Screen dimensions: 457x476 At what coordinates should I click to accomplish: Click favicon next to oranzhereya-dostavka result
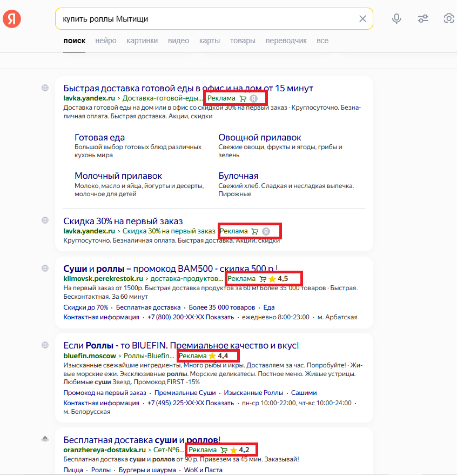point(45,439)
